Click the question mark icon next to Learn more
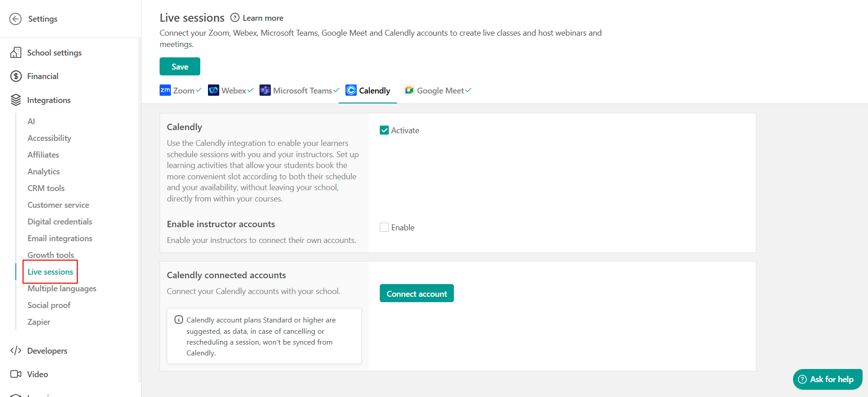868x397 pixels. 235,18
